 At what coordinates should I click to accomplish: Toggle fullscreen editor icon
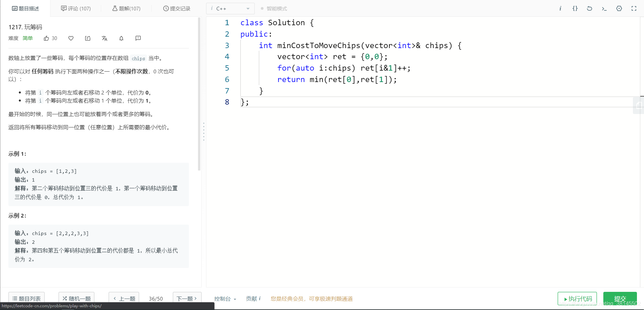634,8
